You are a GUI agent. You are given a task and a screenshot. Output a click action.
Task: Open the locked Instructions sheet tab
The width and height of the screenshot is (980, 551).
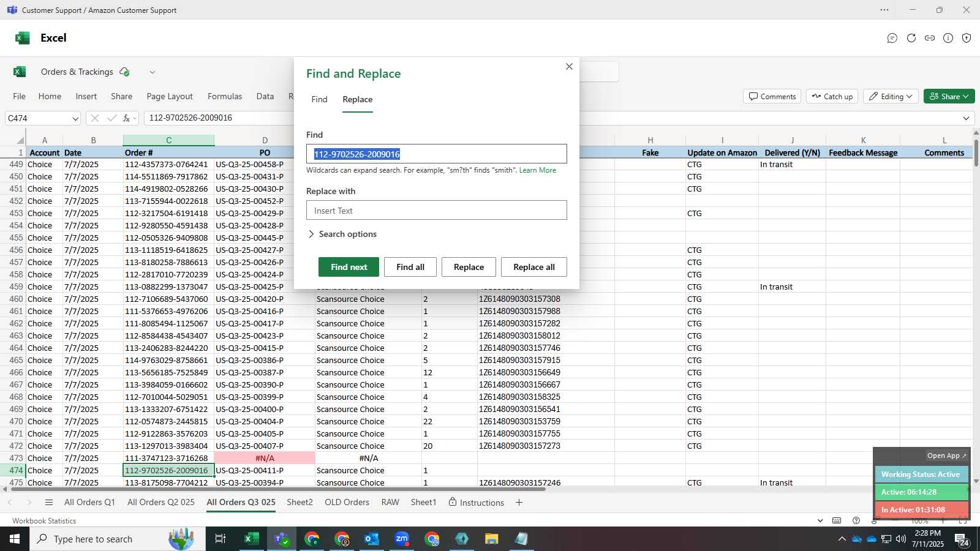click(476, 502)
